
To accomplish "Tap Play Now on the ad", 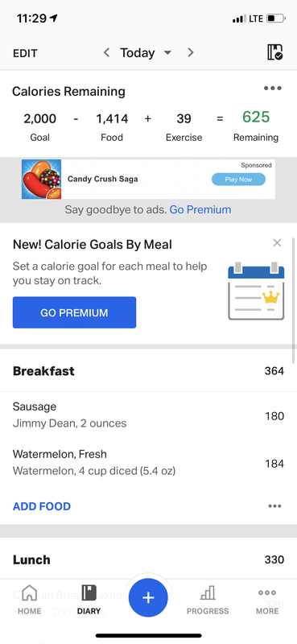I will coord(239,180).
